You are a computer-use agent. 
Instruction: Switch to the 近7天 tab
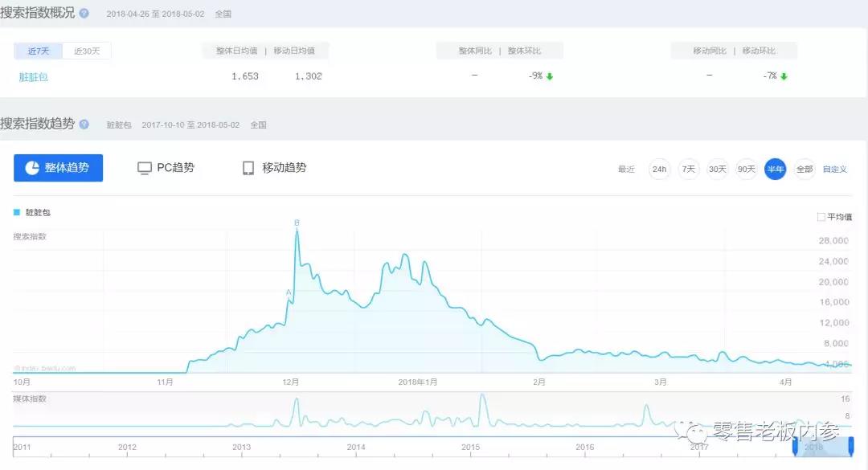[x=39, y=51]
